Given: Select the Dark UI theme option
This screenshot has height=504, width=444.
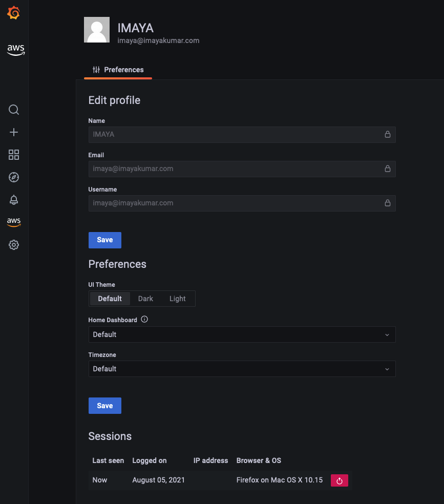Looking at the screenshot, I should point(145,299).
